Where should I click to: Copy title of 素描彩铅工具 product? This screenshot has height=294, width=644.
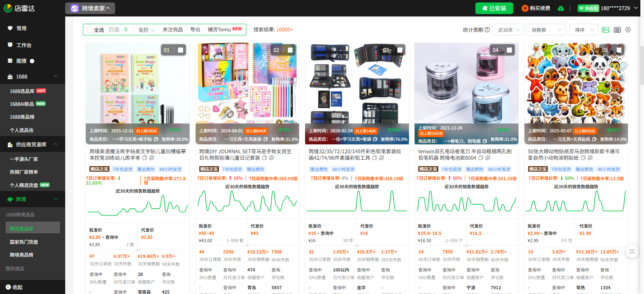pyautogui.click(x=374, y=158)
